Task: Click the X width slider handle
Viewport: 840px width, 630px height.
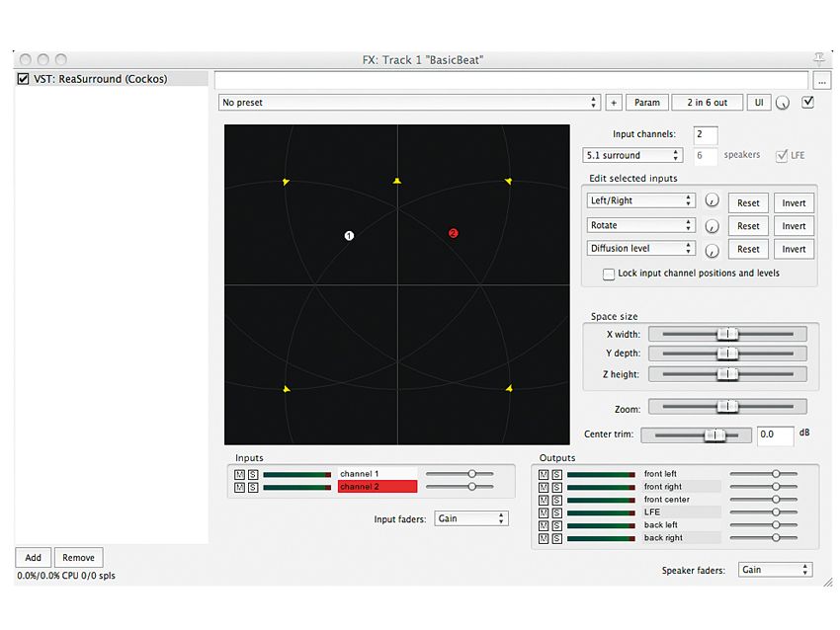Action: (727, 334)
